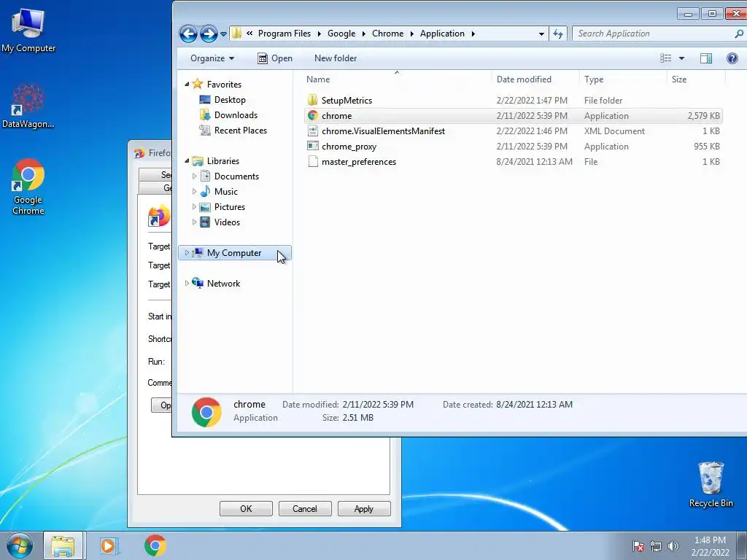Toggle the preview pane icon
The width and height of the screenshot is (747, 560).
pos(706,58)
